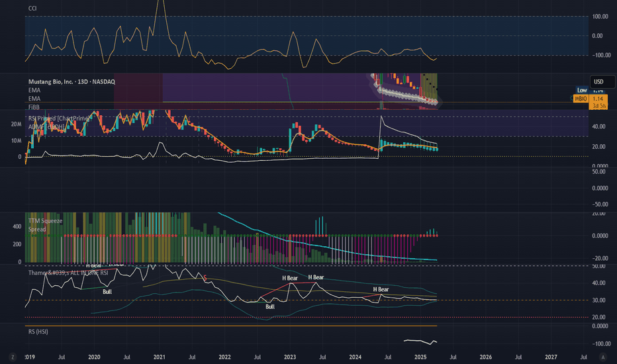Click the red S marker on RSI pane
The height and width of the screenshot is (364, 617).
pyautogui.click(x=205, y=278)
